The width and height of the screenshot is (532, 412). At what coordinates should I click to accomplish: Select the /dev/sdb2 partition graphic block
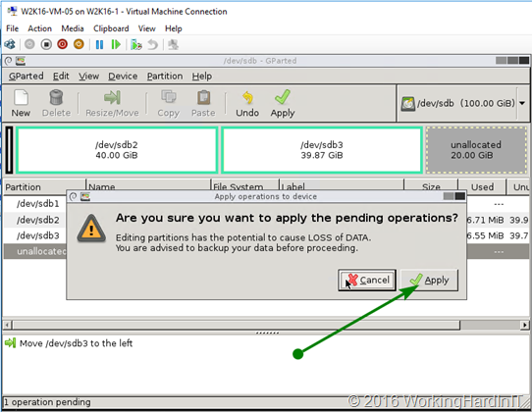click(x=117, y=150)
